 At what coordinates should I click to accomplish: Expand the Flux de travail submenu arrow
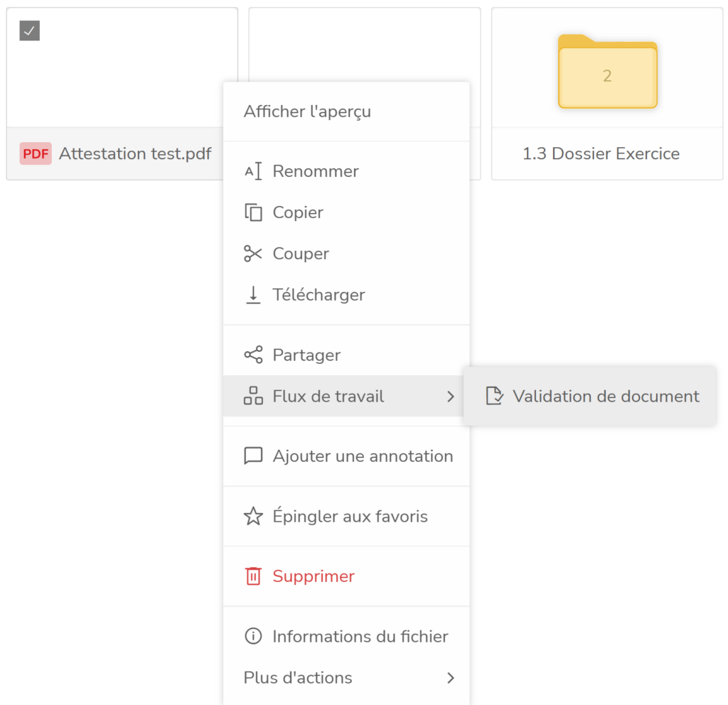[450, 397]
